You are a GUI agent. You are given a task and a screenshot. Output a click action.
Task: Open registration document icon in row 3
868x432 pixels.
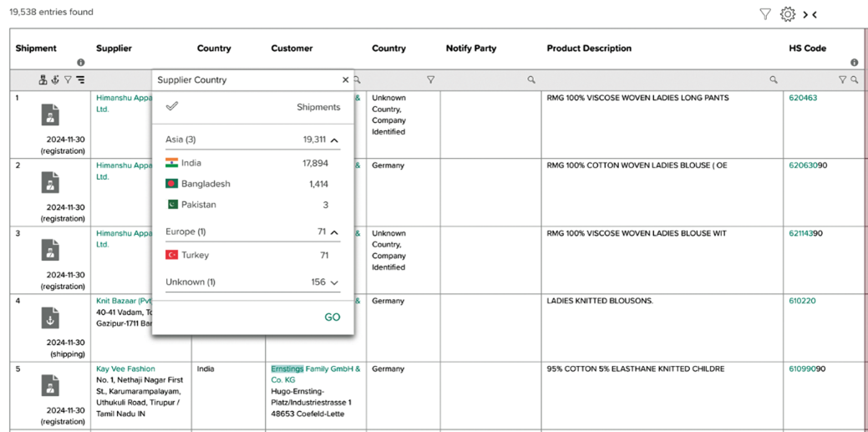[50, 250]
